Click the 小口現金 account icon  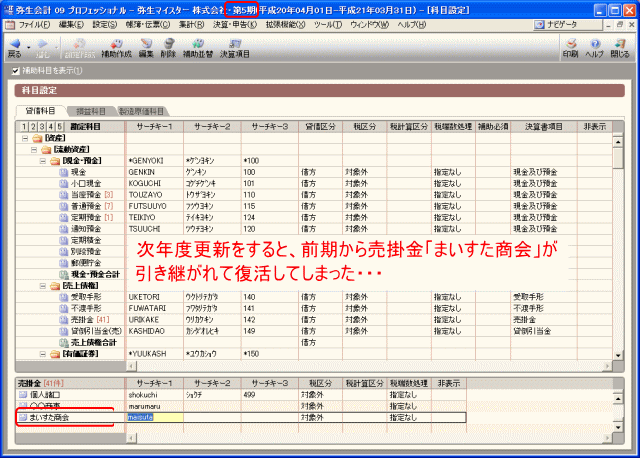click(x=64, y=184)
